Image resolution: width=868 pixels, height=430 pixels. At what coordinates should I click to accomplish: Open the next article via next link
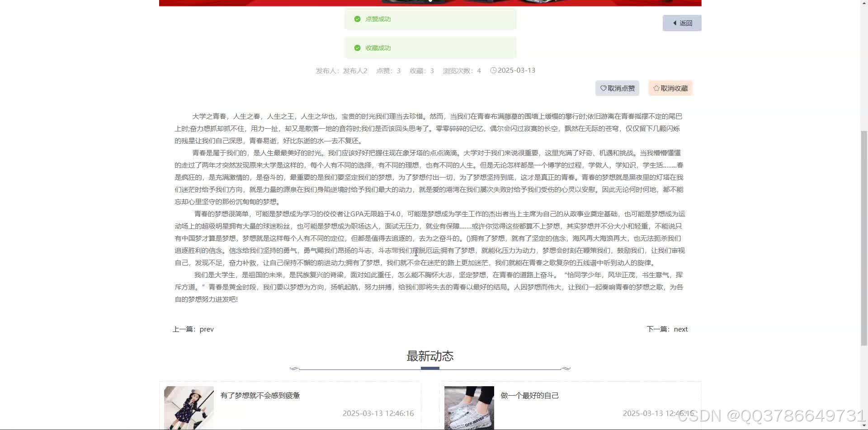[680, 329]
